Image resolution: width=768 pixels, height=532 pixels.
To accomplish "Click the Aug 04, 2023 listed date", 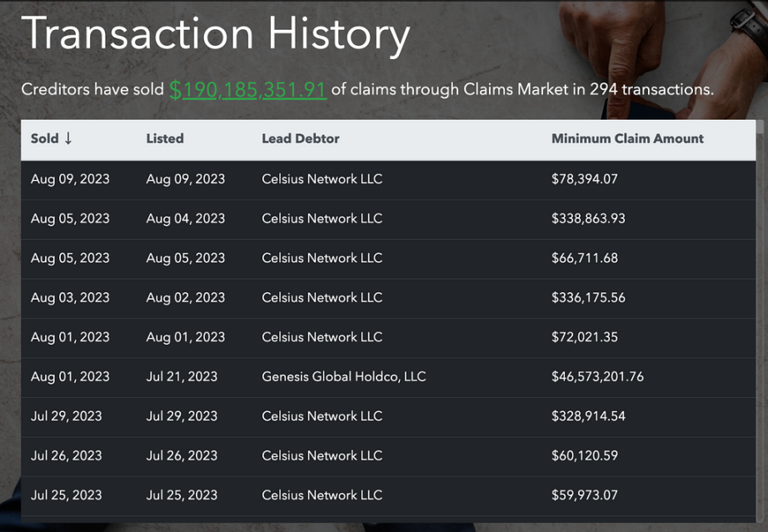I will (x=186, y=219).
